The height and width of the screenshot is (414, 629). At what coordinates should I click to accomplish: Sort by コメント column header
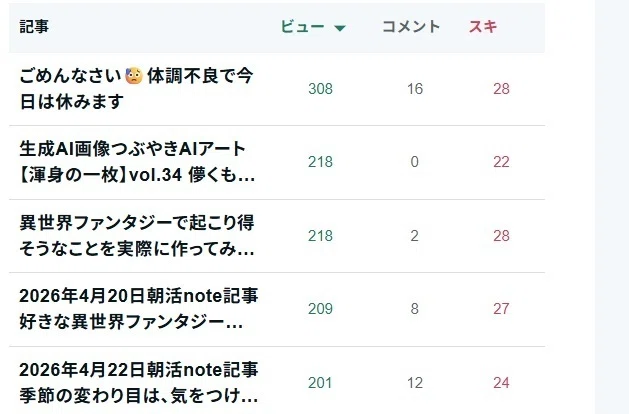(411, 26)
